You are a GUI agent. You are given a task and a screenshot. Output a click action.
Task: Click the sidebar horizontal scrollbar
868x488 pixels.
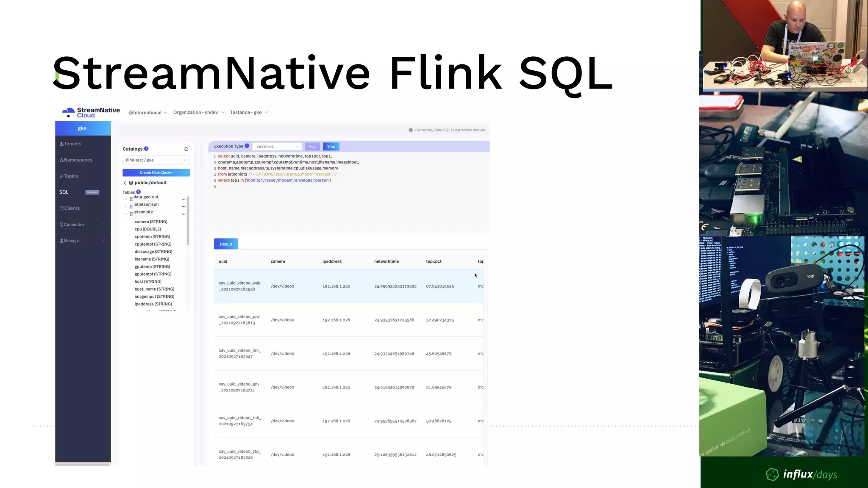click(83, 465)
